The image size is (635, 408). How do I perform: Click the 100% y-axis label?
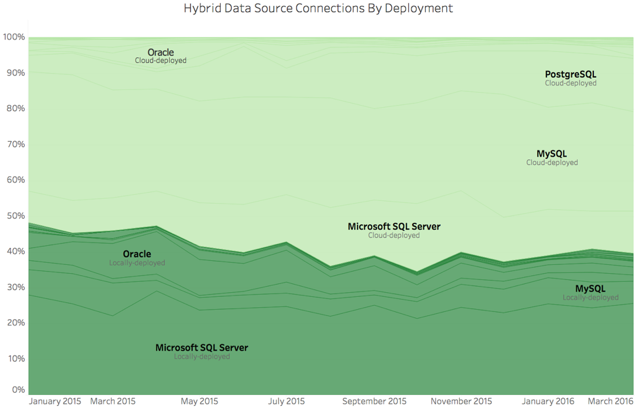click(14, 37)
